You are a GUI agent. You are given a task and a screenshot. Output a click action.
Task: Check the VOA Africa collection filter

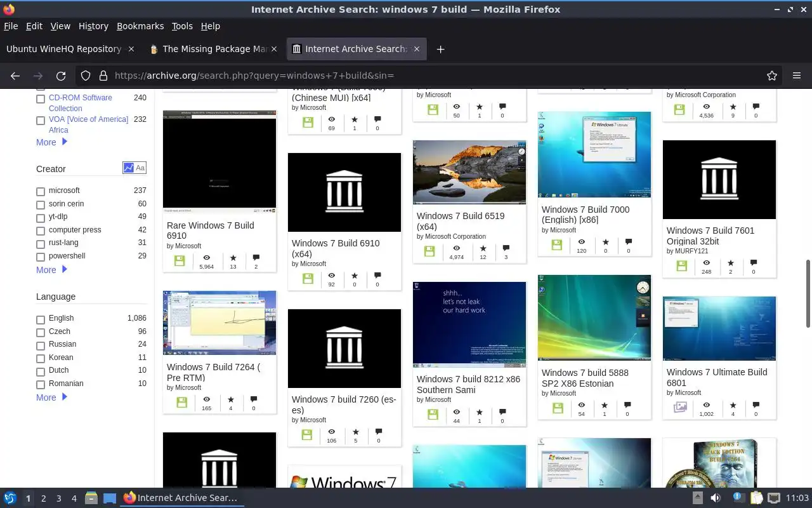pyautogui.click(x=41, y=120)
